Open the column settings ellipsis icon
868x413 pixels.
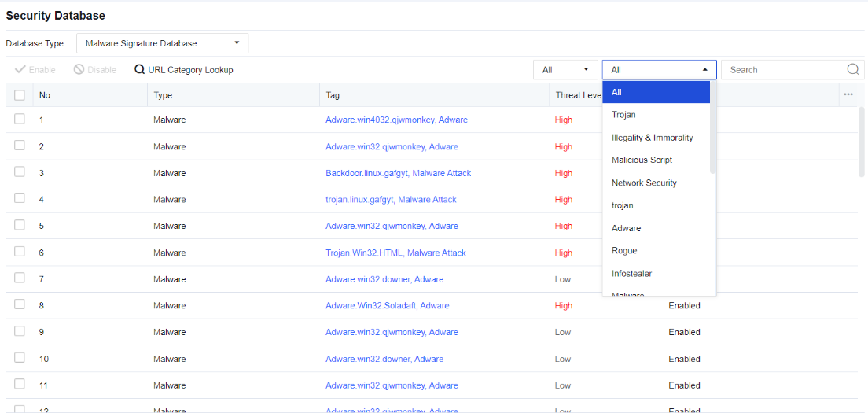(x=848, y=94)
